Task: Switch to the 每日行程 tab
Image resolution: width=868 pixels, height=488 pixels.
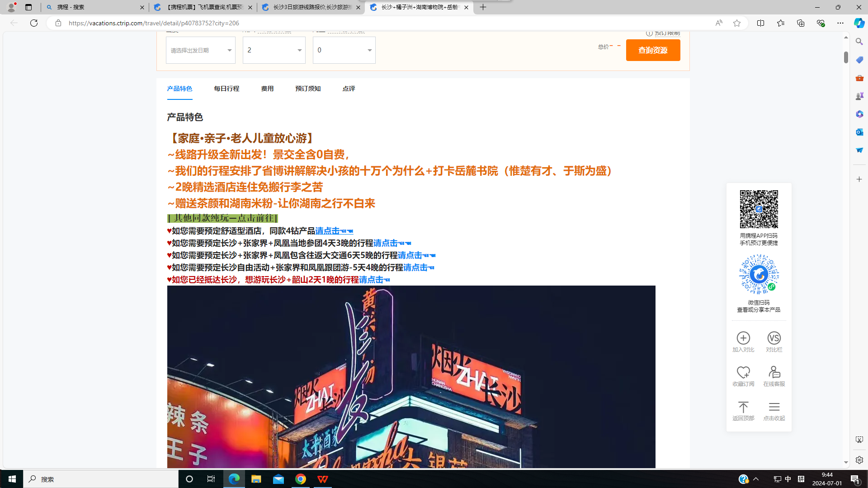Action: pos(226,89)
